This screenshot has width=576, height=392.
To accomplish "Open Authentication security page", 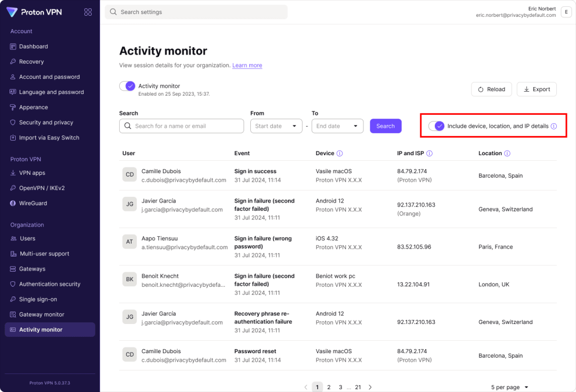I will point(49,284).
